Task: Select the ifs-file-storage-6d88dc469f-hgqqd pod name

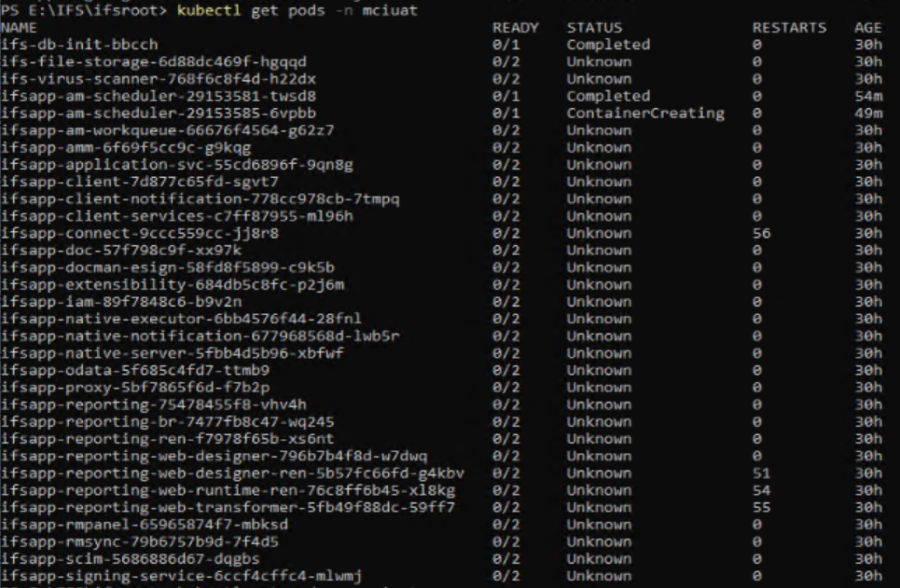Action: click(154, 62)
